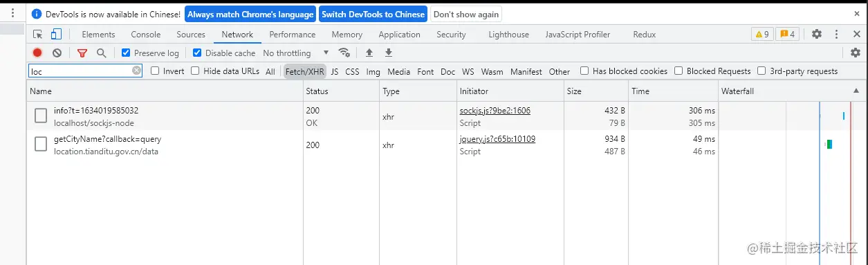Toggle the red filter funnel icon
Screen dimensions: 868x265
(x=82, y=53)
